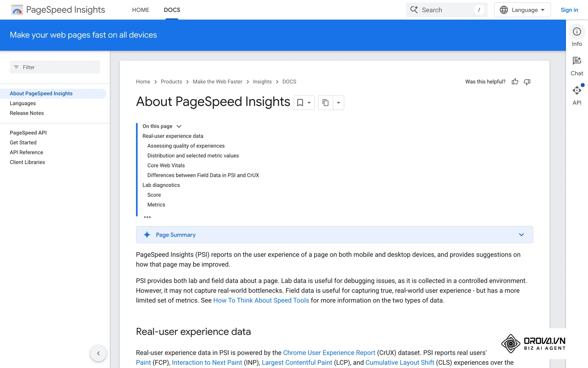The image size is (588, 368).
Task: Click the sparkle search icon
Action: [x=414, y=10]
